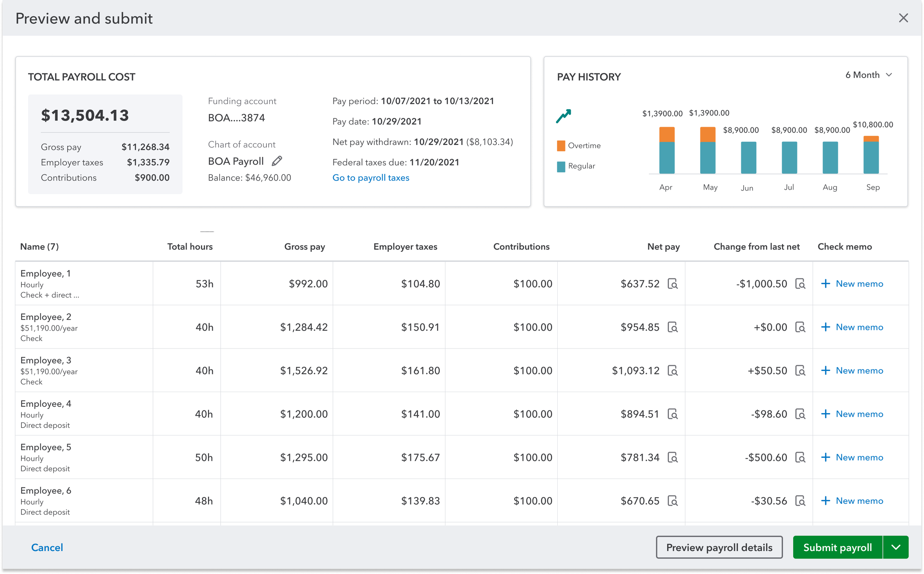Click the Sep bar in pay history chart
The height and width of the screenshot is (574, 924).
pyautogui.click(x=871, y=156)
